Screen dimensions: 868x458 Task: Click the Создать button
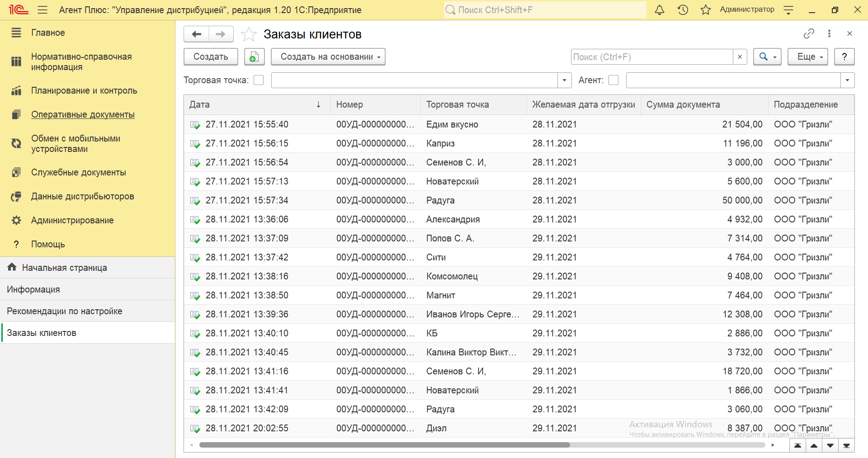211,57
